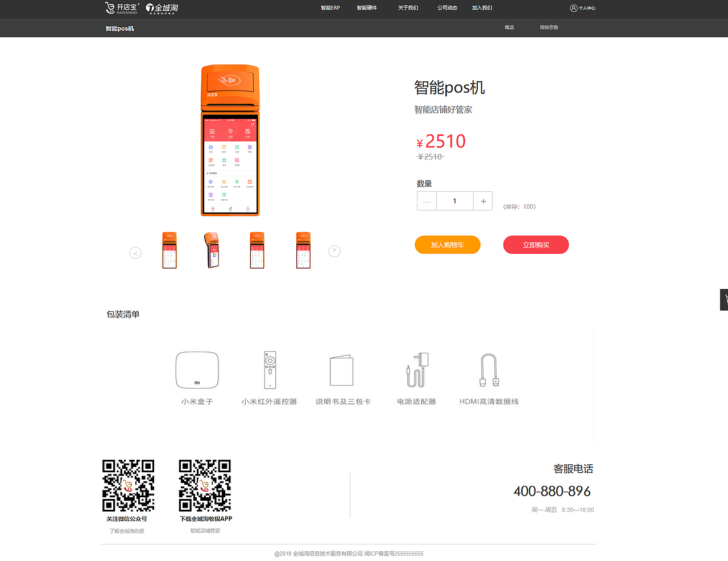Click the phone number 400-880-896
Screen dimensions: 728x561
[x=552, y=491]
